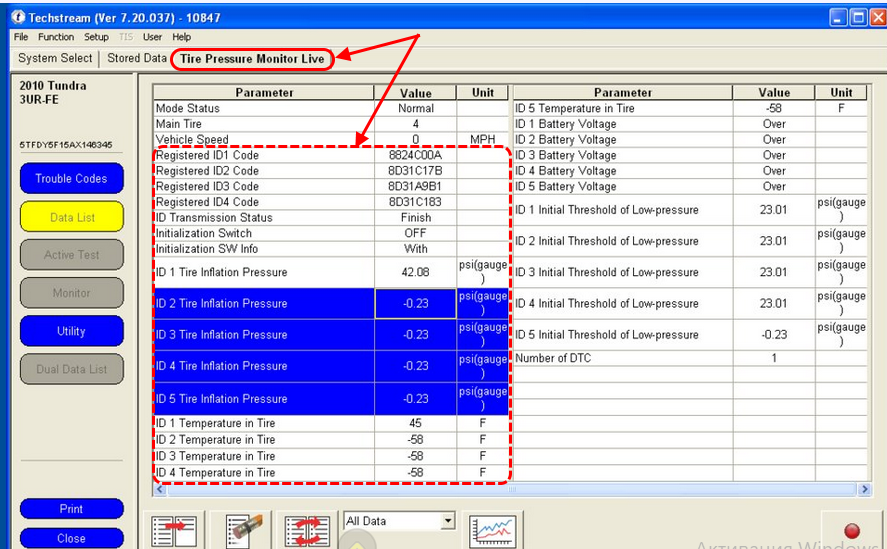Open the line graph view icon
This screenshot has width=887, height=549.
[493, 531]
